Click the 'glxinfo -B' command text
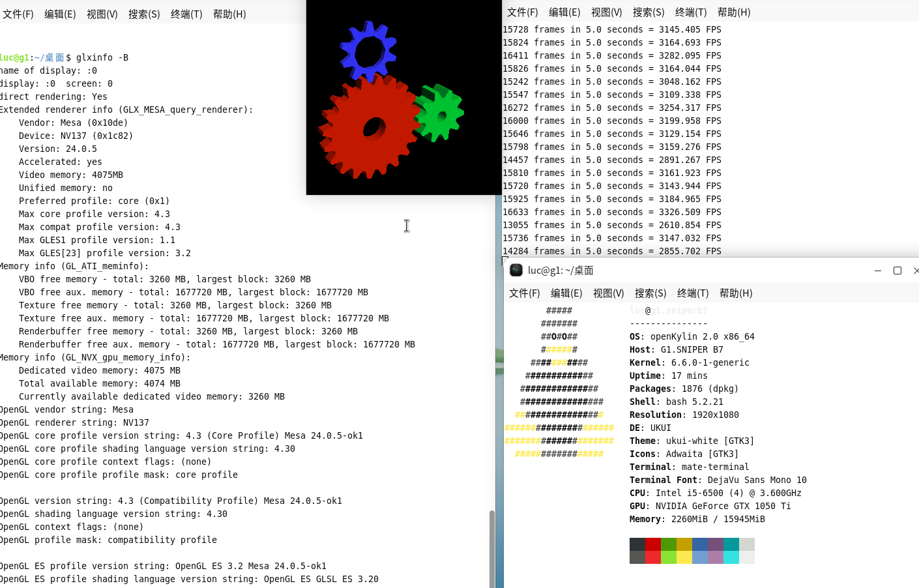 102,57
